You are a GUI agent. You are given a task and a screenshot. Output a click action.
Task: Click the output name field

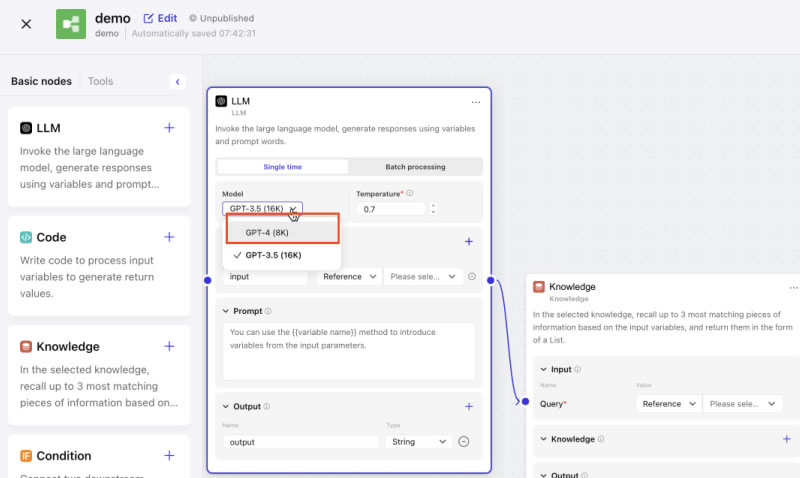[x=301, y=442]
